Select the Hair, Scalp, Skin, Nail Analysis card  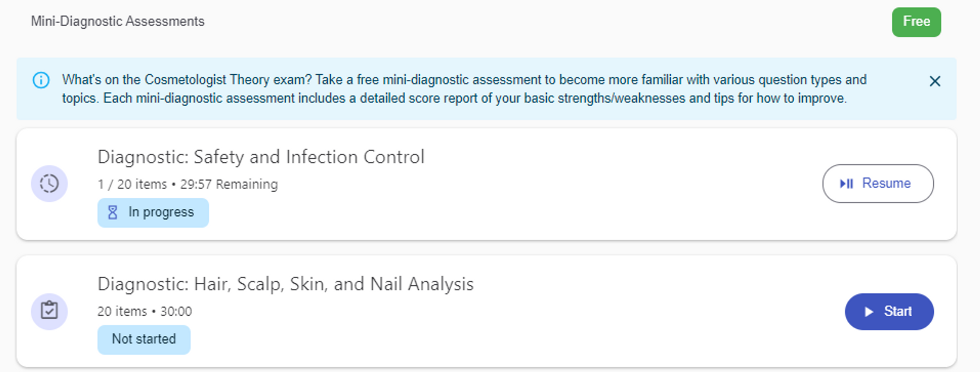click(486, 311)
